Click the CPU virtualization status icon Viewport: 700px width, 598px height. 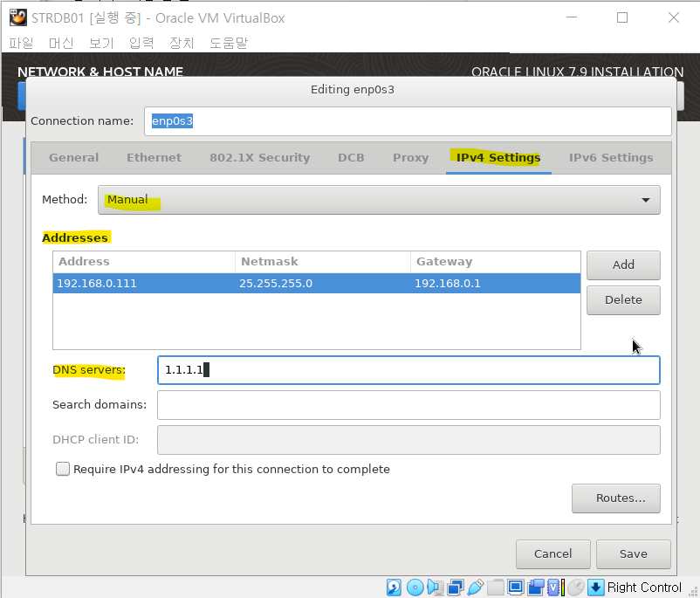[x=553, y=588]
